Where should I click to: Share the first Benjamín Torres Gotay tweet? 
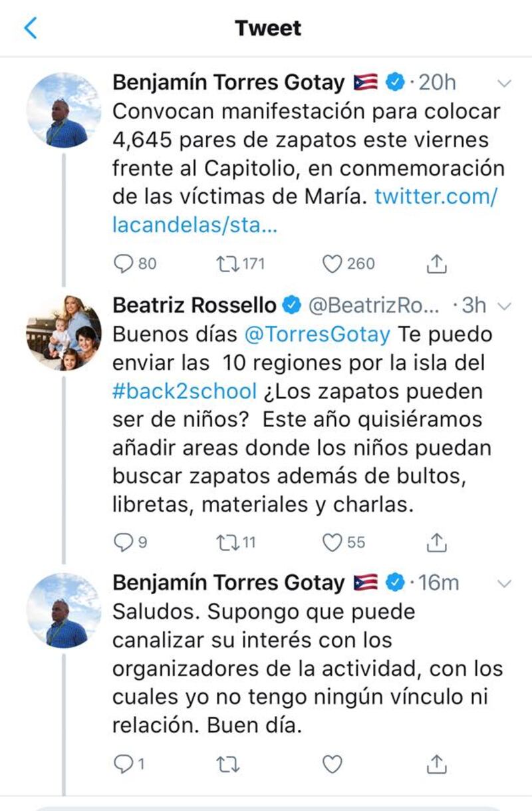click(436, 264)
